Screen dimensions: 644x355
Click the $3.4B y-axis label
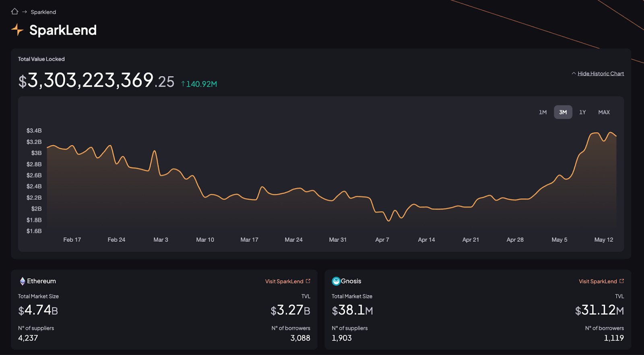(34, 131)
